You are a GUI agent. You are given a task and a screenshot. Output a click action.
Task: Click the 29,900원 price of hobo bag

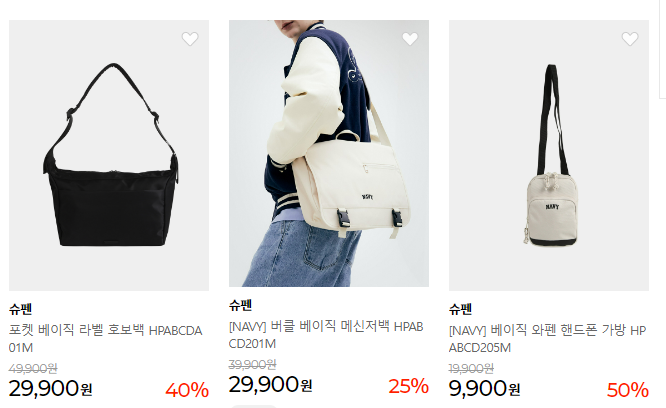(x=50, y=388)
